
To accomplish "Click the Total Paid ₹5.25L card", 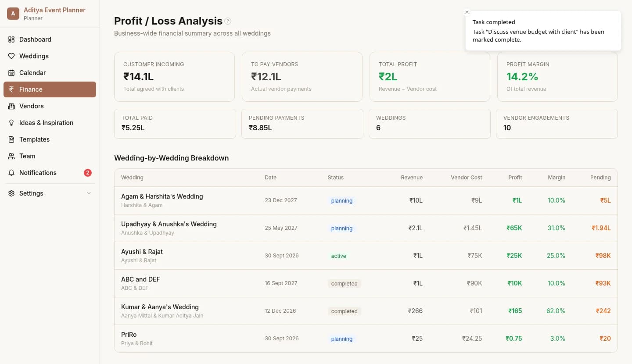I will (175, 124).
